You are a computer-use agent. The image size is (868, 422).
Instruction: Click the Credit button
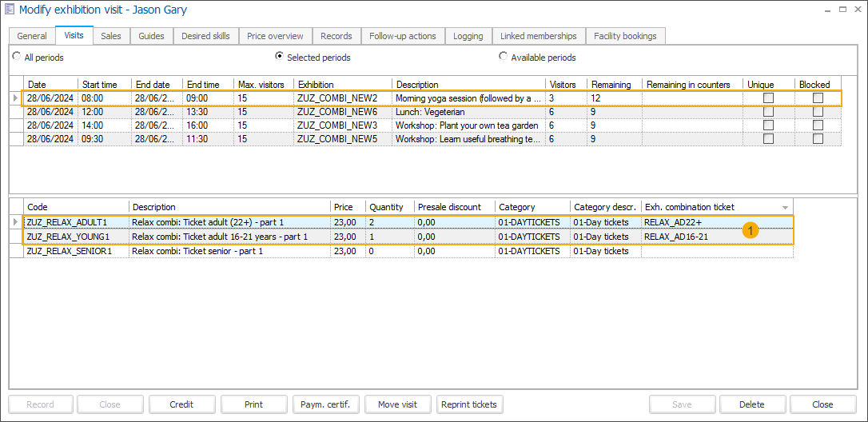point(181,404)
